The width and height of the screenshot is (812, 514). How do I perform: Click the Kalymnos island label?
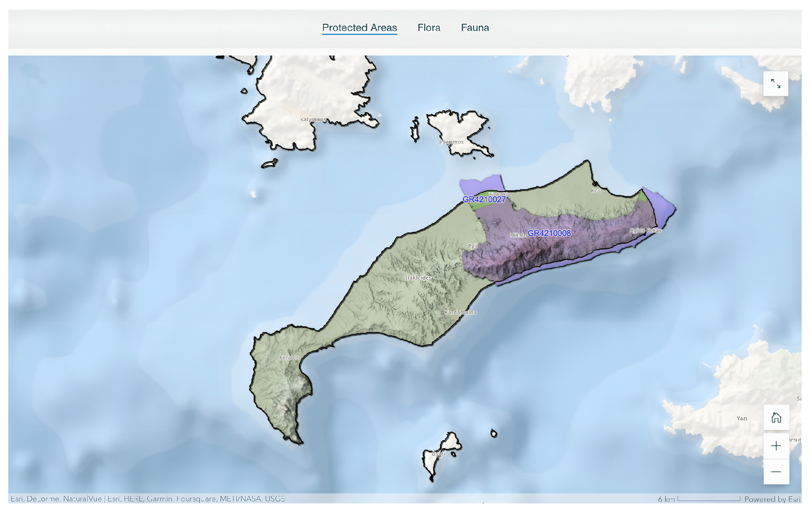pos(313,119)
